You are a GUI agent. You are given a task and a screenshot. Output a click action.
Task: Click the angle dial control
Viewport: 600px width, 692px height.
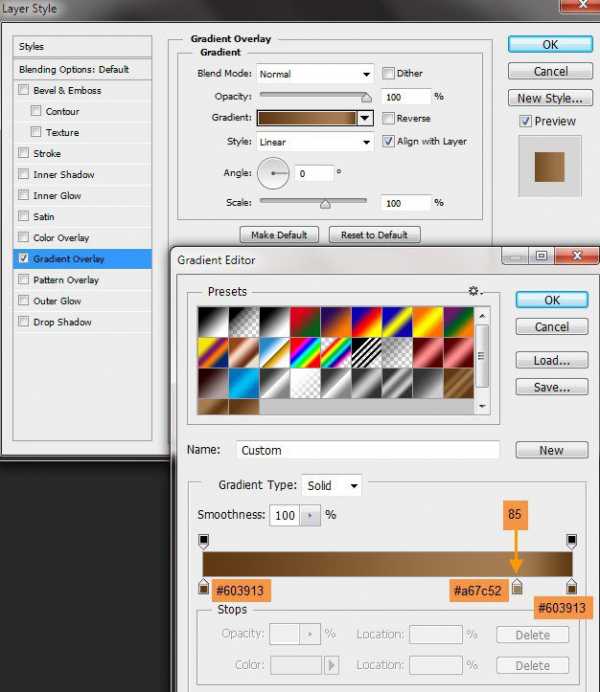click(273, 173)
